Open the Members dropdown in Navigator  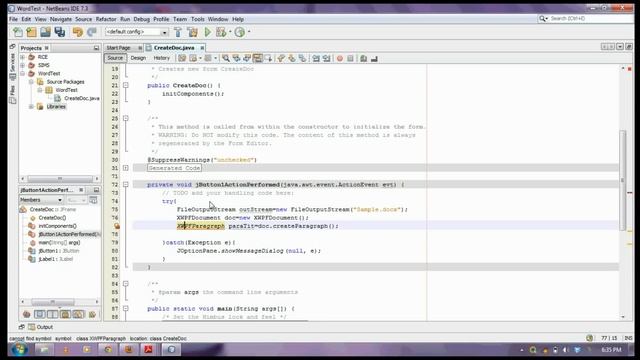(41, 200)
